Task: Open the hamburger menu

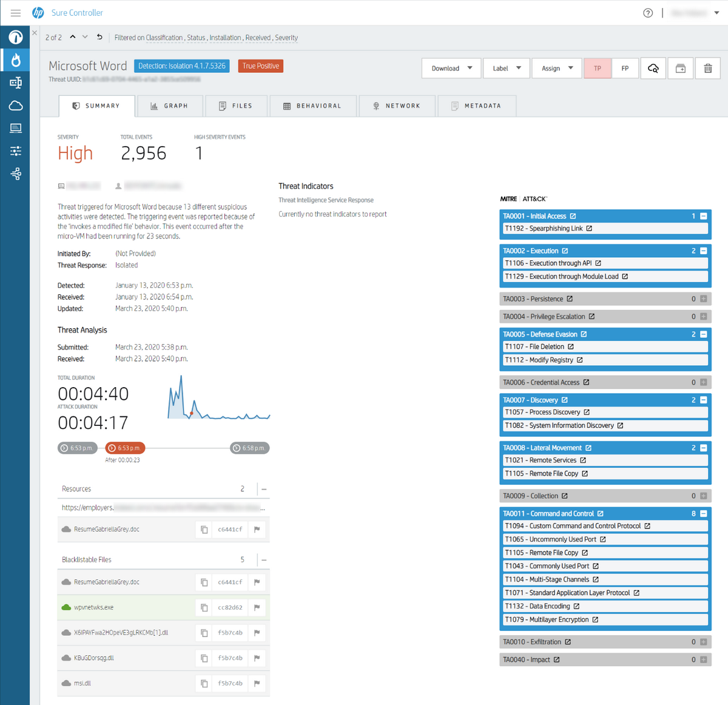Action: click(16, 13)
